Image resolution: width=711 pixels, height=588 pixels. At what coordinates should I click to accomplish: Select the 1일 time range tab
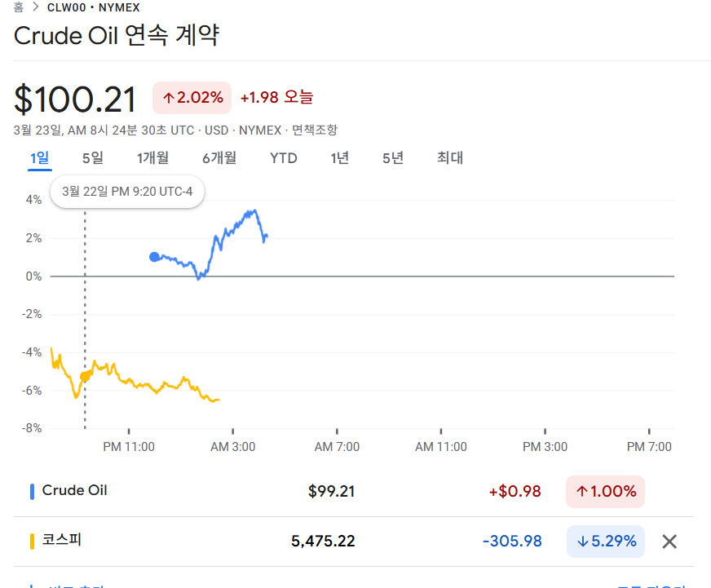pos(39,158)
